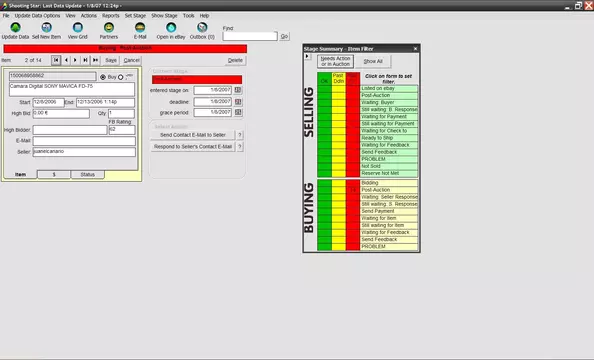Select the Buy radio button

coord(103,77)
